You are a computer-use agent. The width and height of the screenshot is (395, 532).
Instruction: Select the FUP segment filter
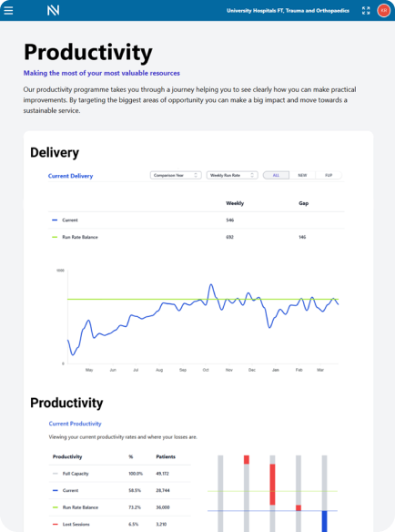329,175
